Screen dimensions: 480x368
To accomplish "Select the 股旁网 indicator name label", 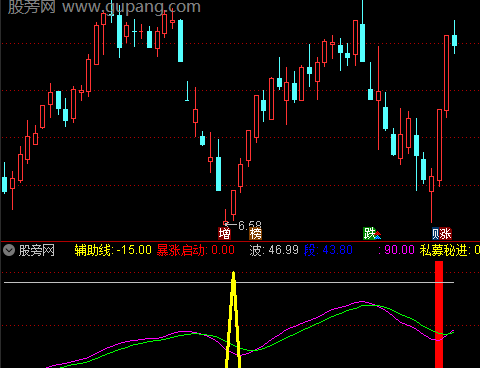I will [x=36, y=250].
